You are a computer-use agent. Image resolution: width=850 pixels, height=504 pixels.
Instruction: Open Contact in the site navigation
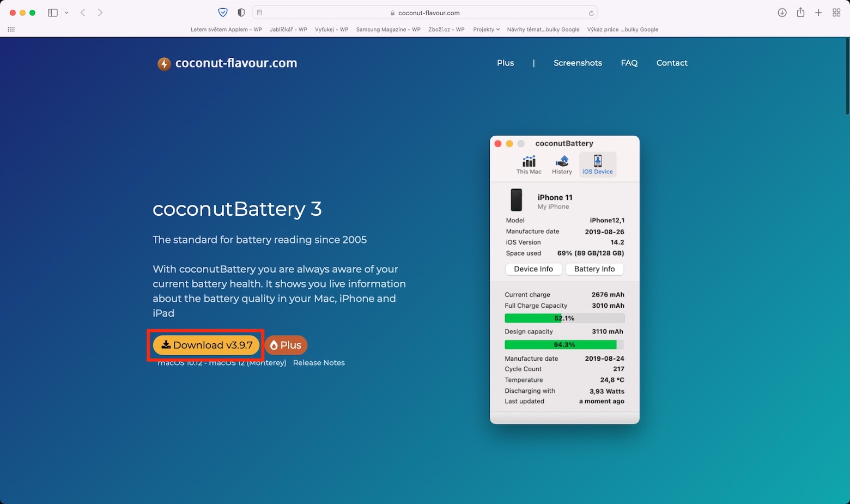click(672, 63)
